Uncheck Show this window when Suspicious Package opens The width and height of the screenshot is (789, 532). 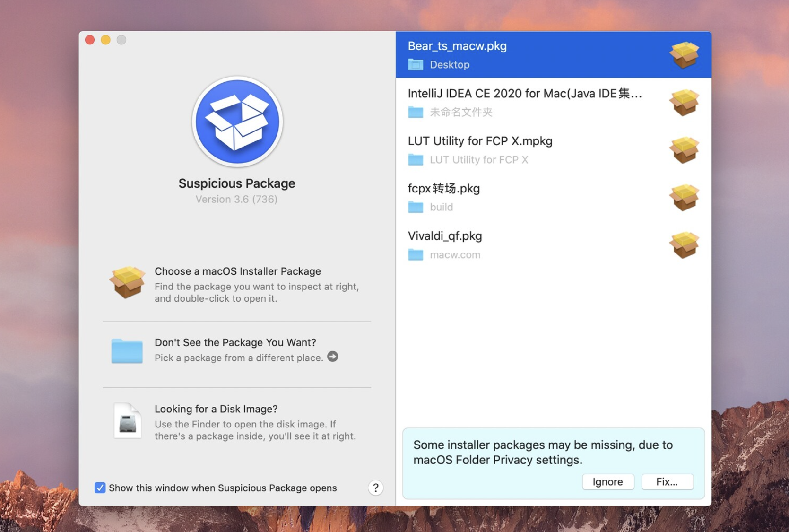coord(100,488)
